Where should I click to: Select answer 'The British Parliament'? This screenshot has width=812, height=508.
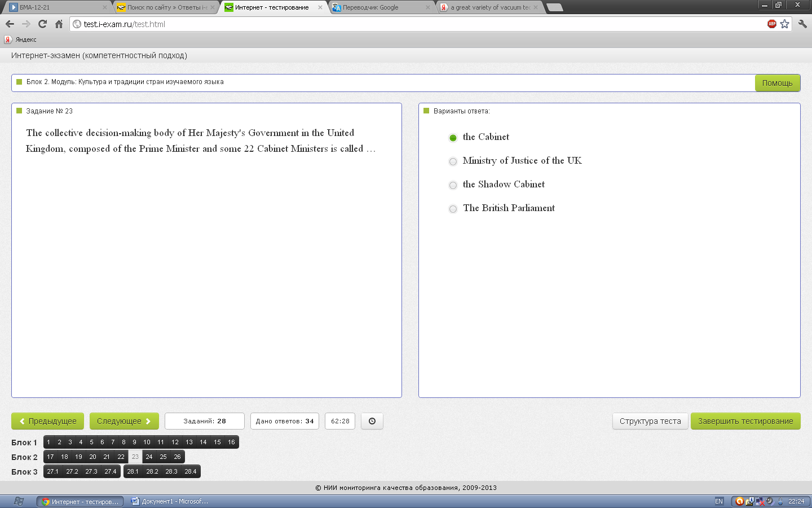(x=453, y=209)
